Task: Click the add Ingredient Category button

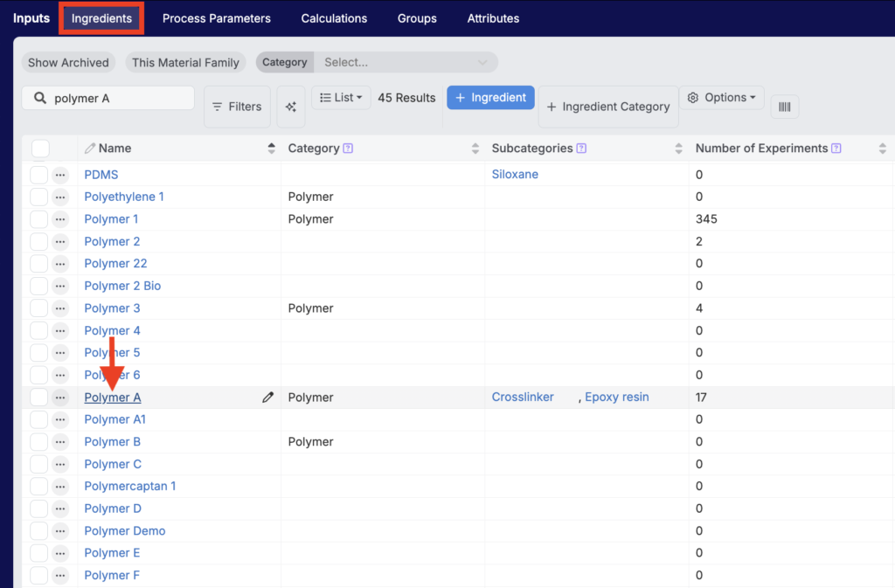Action: tap(608, 107)
